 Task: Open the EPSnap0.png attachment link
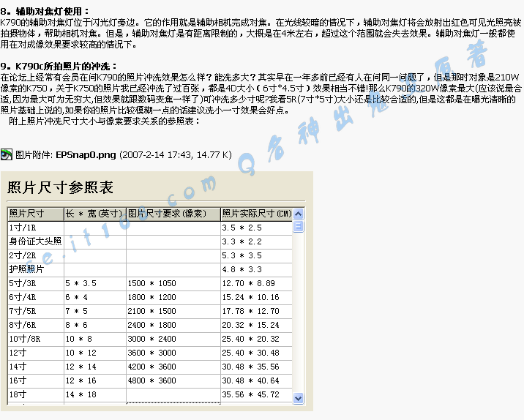(86, 155)
